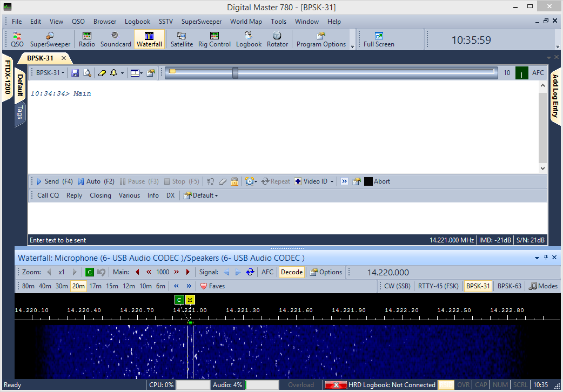Open the bell alarm dropdown arrow
The height and width of the screenshot is (392, 563).
pyautogui.click(x=122, y=73)
